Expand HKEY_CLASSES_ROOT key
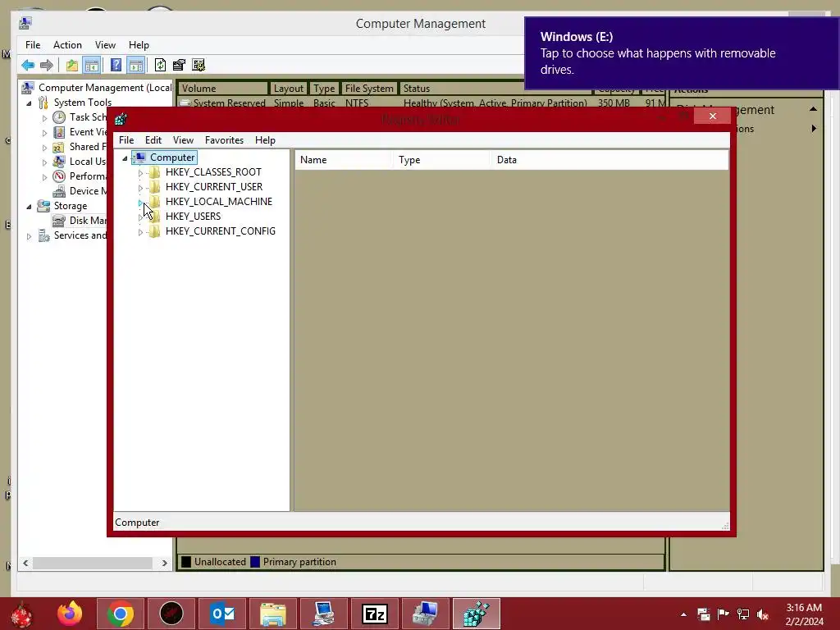Image resolution: width=840 pixels, height=630 pixels. click(x=140, y=172)
